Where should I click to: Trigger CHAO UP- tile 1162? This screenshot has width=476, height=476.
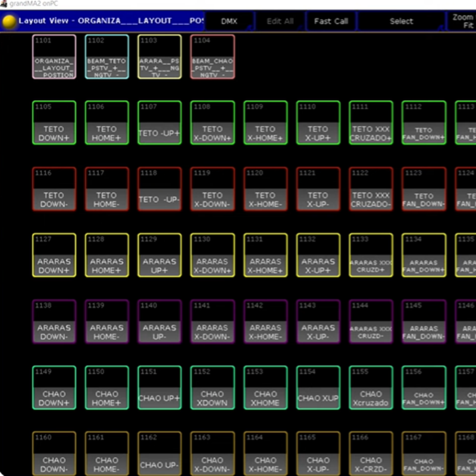159,453
